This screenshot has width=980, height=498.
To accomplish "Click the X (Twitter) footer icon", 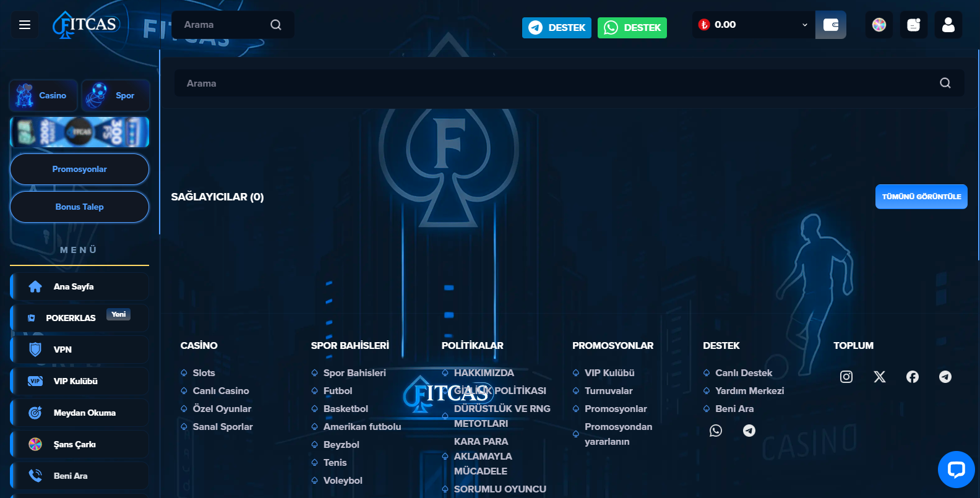I will [x=879, y=377].
